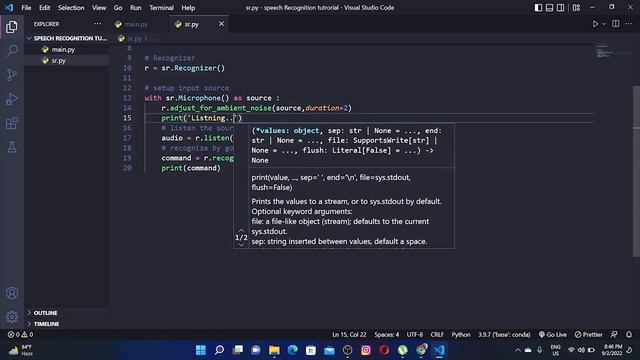Toggle the primary side bar layout
Viewport: 640px width, 360px height.
[538, 8]
